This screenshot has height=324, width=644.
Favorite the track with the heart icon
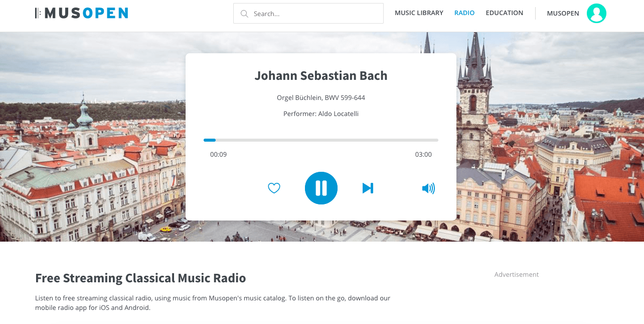pyautogui.click(x=274, y=188)
